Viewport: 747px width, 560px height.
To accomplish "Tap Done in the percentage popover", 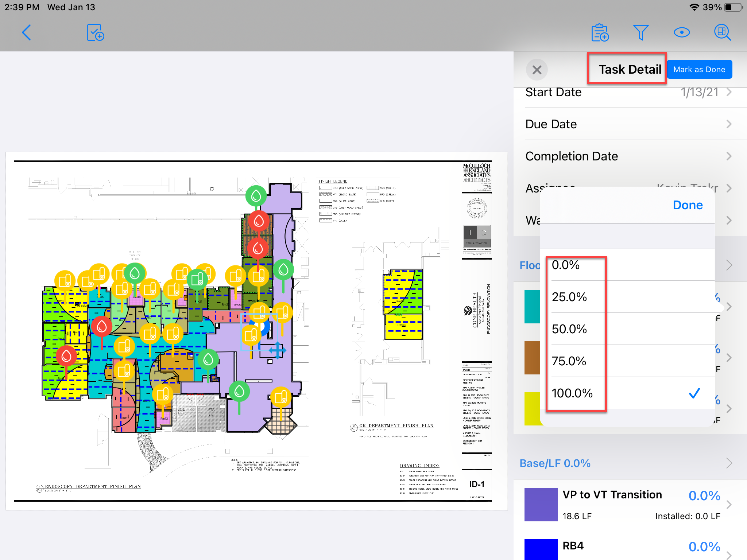I will click(x=688, y=205).
